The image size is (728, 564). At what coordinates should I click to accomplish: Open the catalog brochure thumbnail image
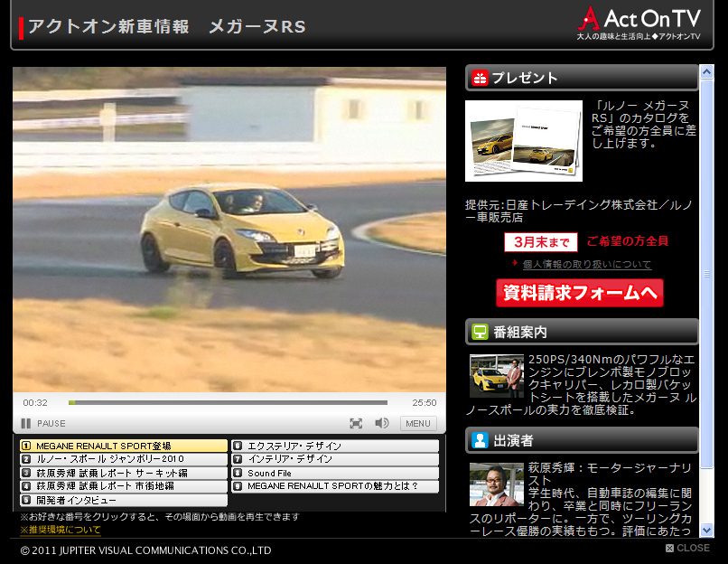click(x=524, y=141)
